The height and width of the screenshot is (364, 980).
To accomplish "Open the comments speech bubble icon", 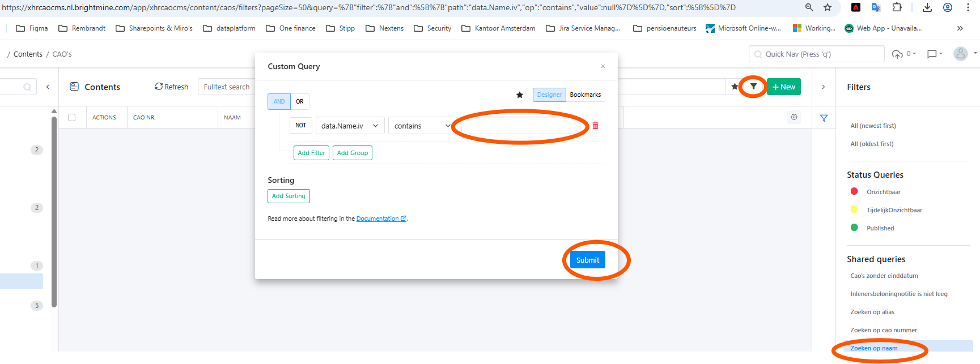I will click(932, 54).
